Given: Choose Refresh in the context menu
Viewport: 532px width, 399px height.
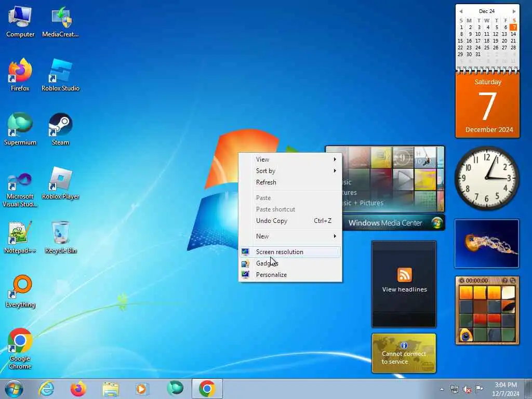Looking at the screenshot, I should coord(290,182).
